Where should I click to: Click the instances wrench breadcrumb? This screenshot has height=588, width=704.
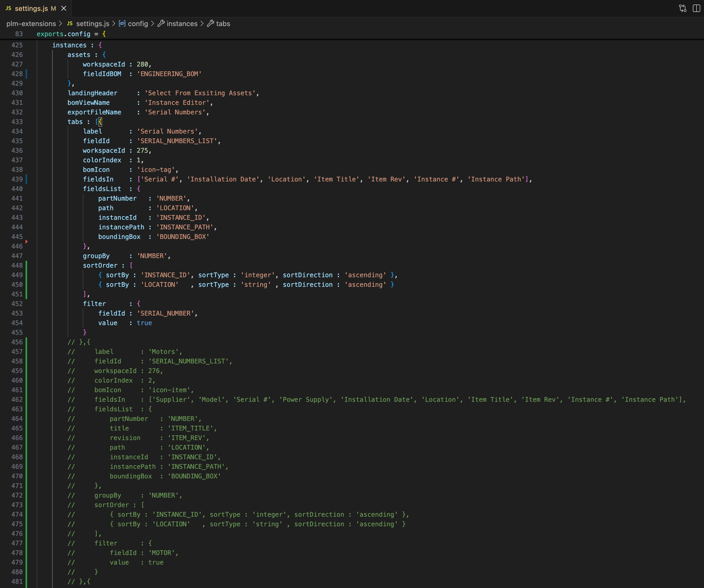182,24
